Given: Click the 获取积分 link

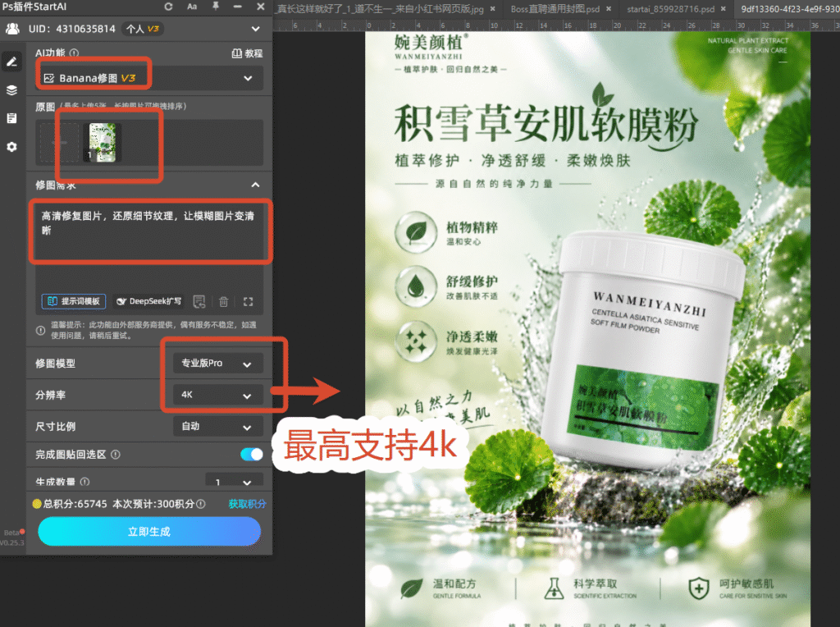Looking at the screenshot, I should click(247, 504).
